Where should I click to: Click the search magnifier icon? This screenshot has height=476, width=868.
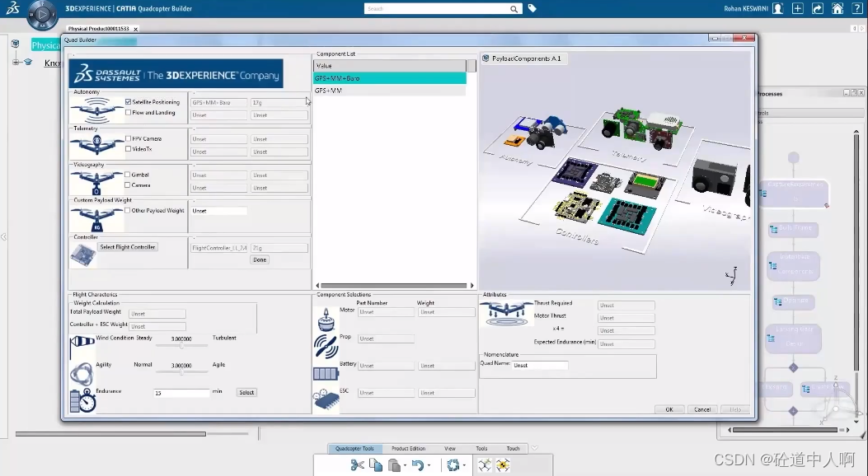514,9
